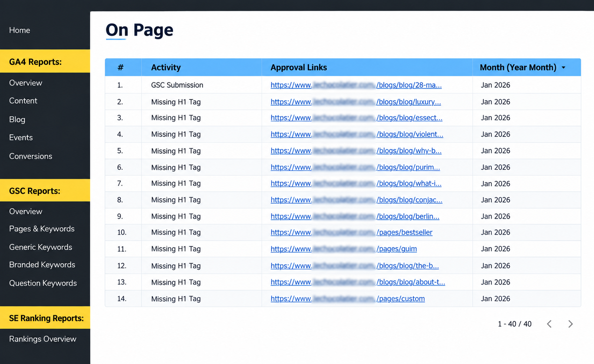Open the Conversions report

(30, 156)
